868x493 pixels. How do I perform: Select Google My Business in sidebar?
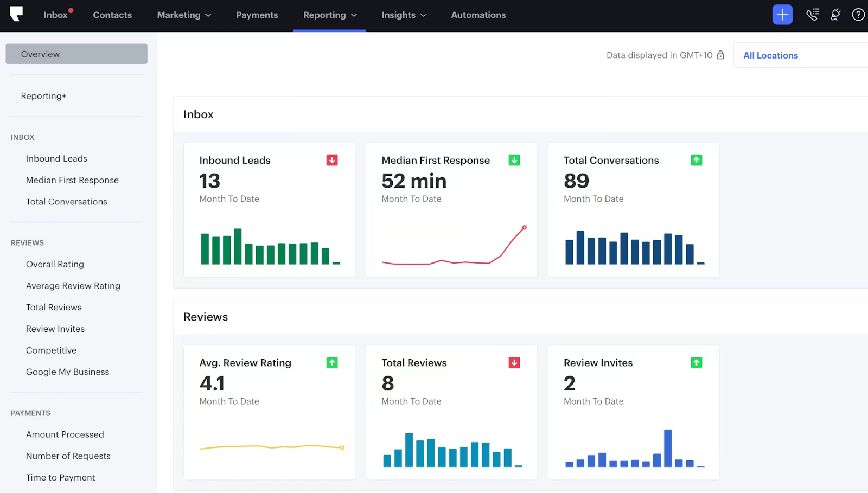click(68, 372)
